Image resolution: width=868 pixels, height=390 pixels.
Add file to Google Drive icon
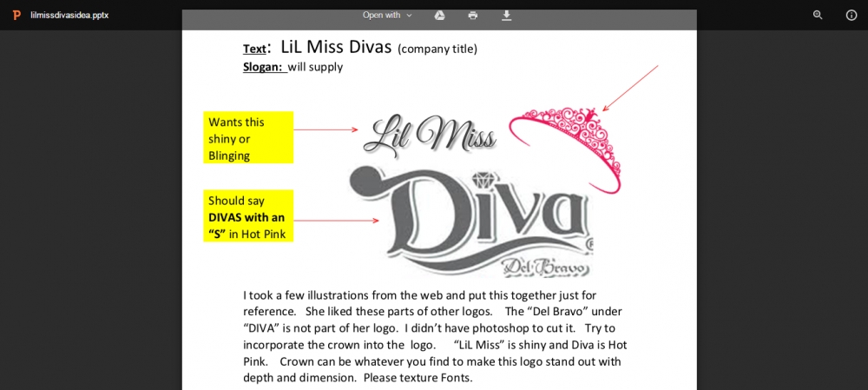click(439, 15)
